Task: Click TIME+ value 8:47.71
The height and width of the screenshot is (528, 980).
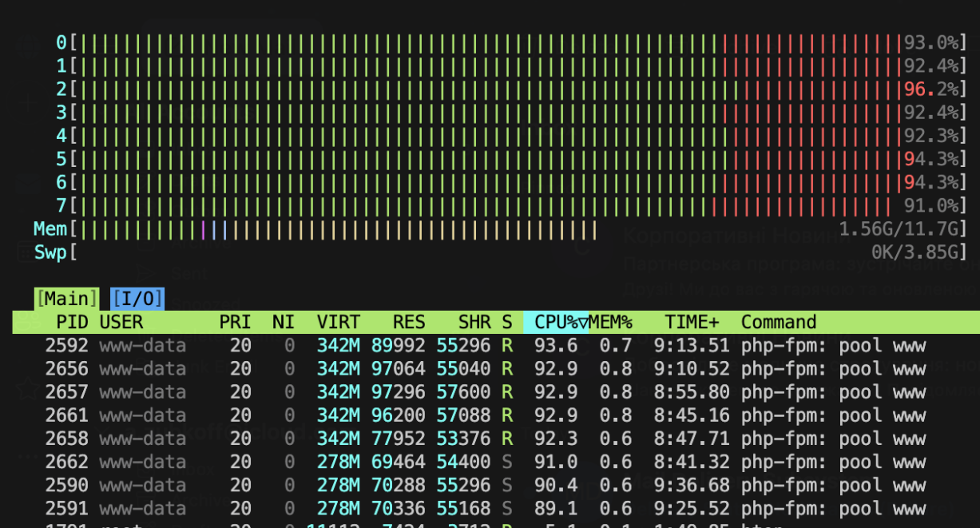Action: [x=692, y=439]
